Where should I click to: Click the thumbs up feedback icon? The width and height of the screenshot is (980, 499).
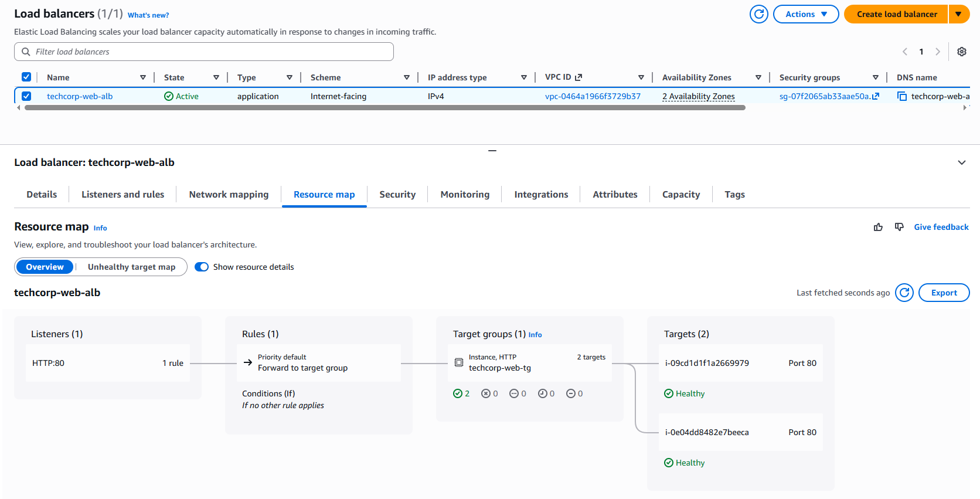pos(878,227)
